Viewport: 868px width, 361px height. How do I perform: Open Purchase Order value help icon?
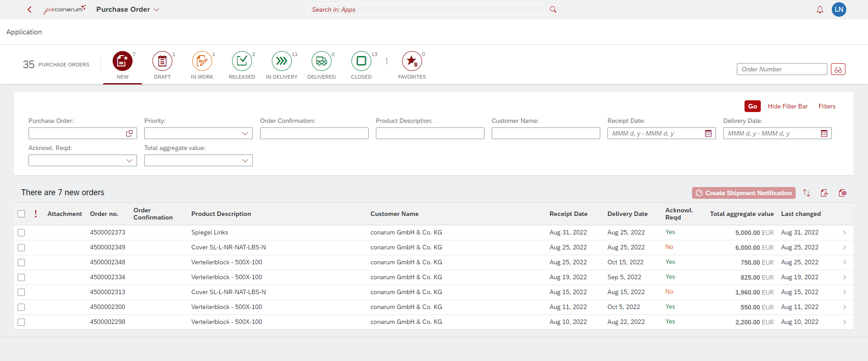[129, 133]
